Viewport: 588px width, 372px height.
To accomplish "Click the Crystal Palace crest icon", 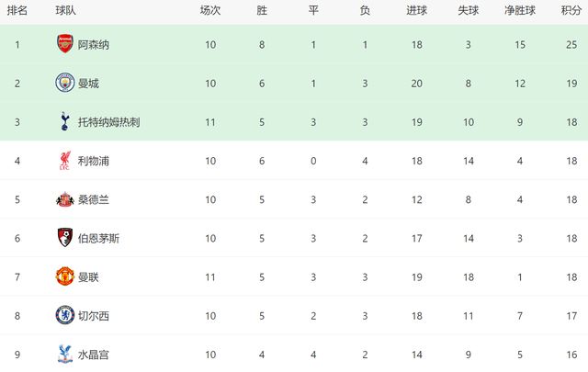I will click(64, 354).
